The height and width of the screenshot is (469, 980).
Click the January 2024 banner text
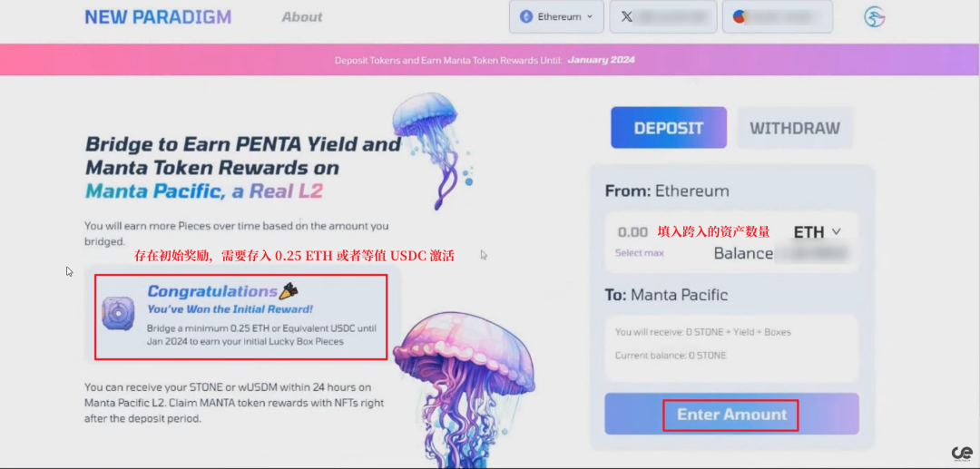pos(602,60)
